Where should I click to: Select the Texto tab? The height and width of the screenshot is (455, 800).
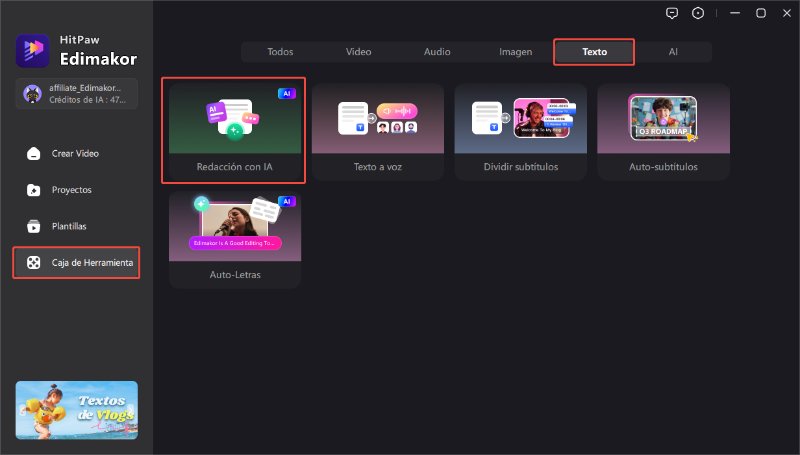594,52
